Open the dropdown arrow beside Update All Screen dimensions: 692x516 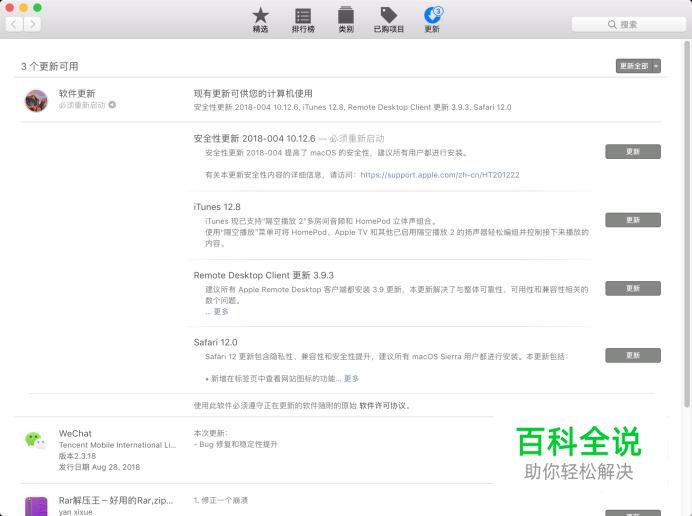point(656,66)
